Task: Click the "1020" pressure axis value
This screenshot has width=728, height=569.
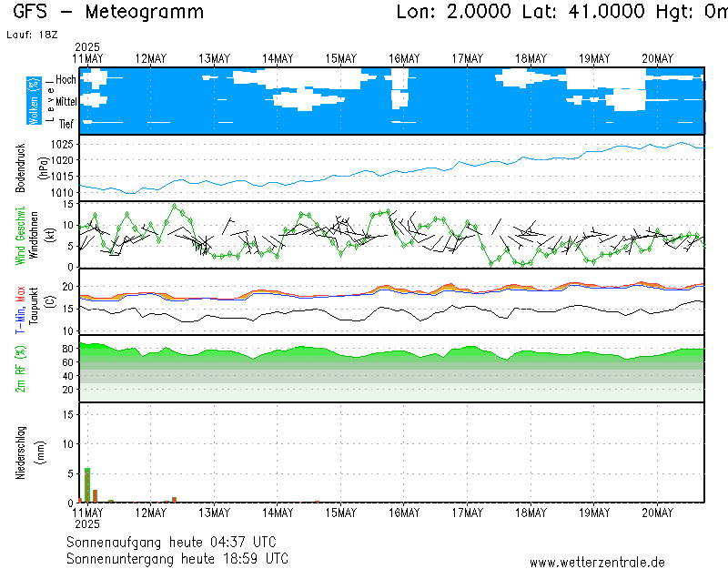Action: (62, 161)
